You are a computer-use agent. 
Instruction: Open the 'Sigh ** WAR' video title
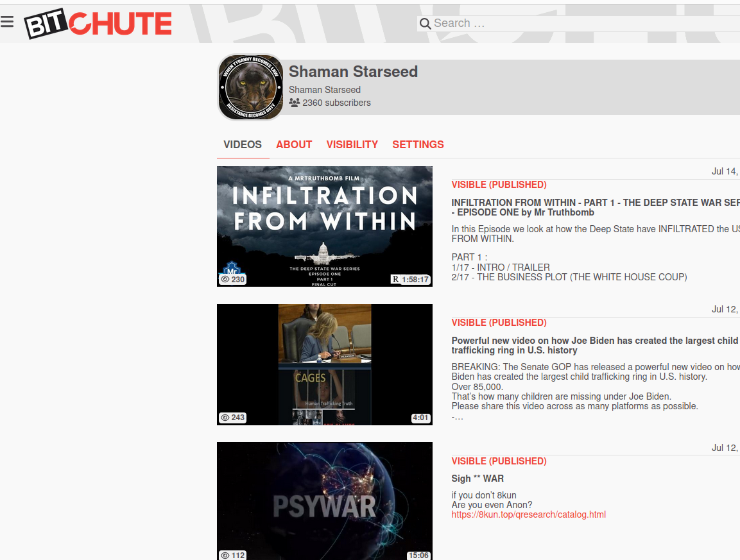[478, 479]
